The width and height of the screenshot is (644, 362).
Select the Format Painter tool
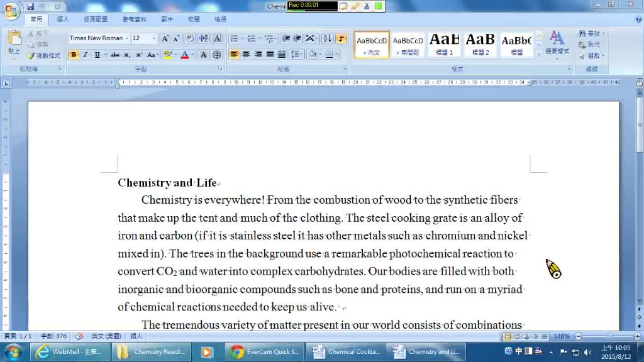click(44, 55)
